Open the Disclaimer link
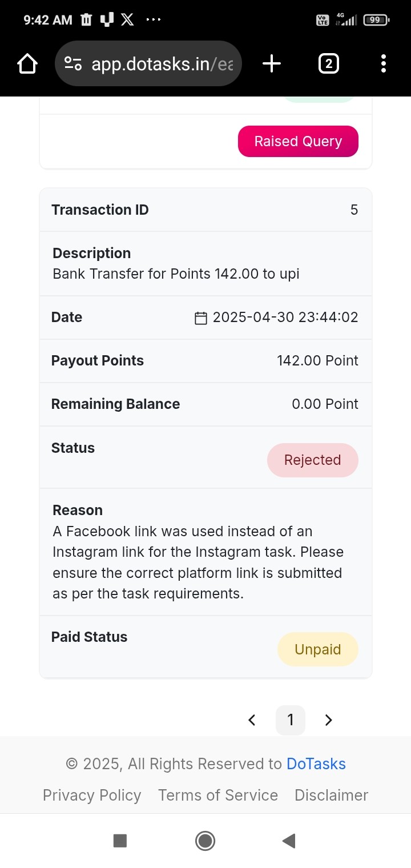The image size is (411, 868). pyautogui.click(x=332, y=795)
